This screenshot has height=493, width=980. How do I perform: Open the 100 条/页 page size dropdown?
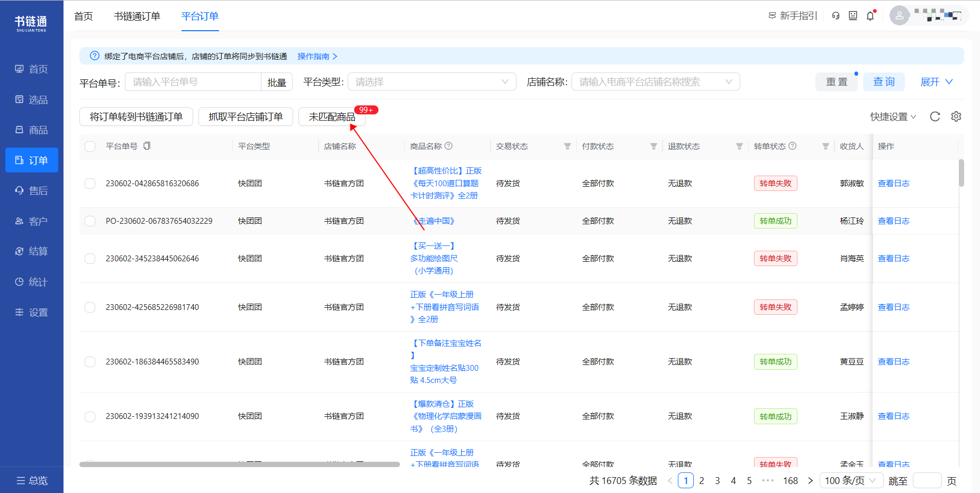click(x=851, y=480)
